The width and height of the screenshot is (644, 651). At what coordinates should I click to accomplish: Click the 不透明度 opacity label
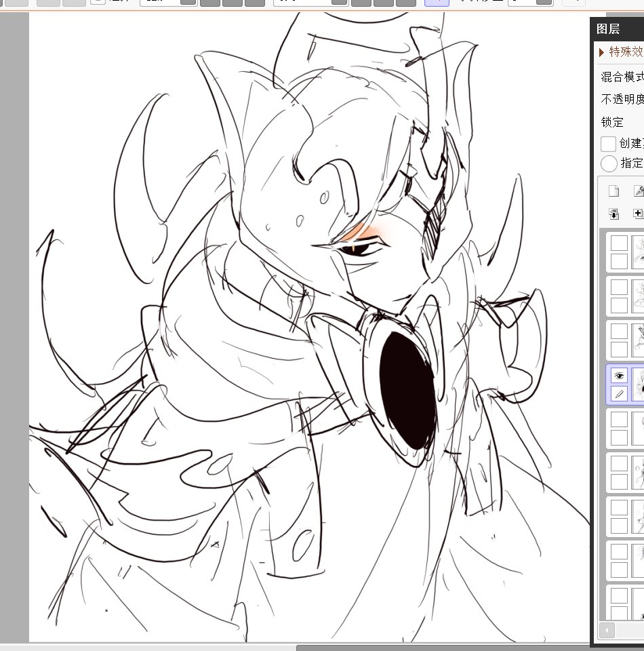click(622, 99)
